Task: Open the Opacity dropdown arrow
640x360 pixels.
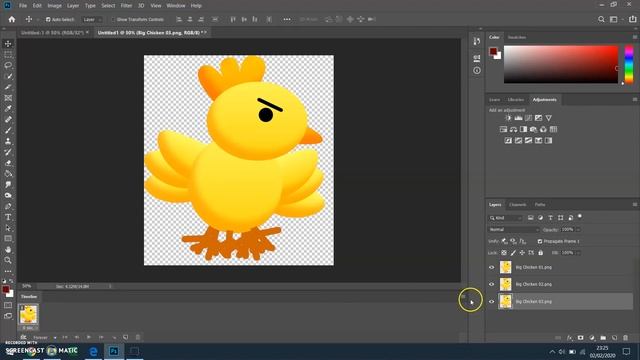Action: 578,230
